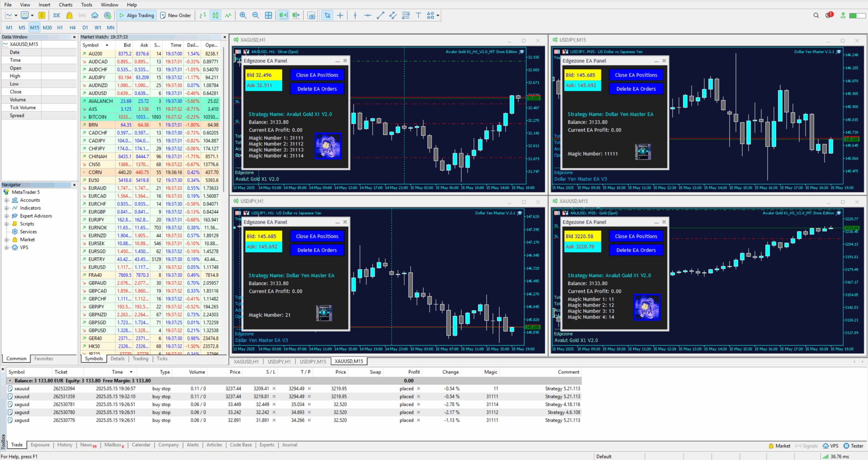Take a chart screenshot with camera icon
Screen dimensions: 868x460
(311, 15)
